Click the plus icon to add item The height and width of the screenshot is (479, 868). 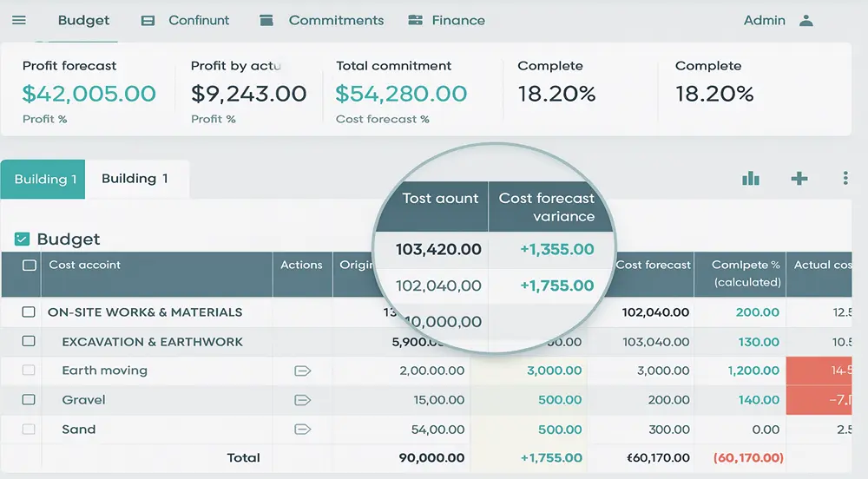pos(799,179)
